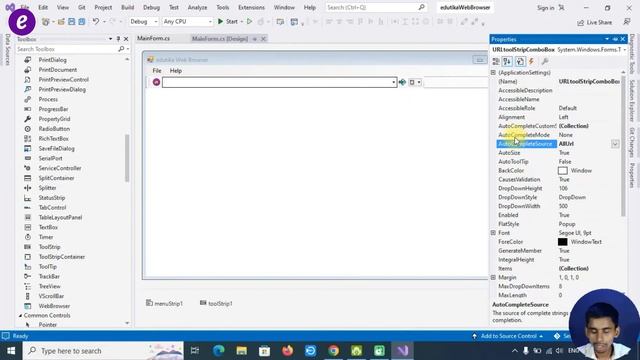Click the Windows Type here to search box

pyautogui.click(x=103, y=351)
